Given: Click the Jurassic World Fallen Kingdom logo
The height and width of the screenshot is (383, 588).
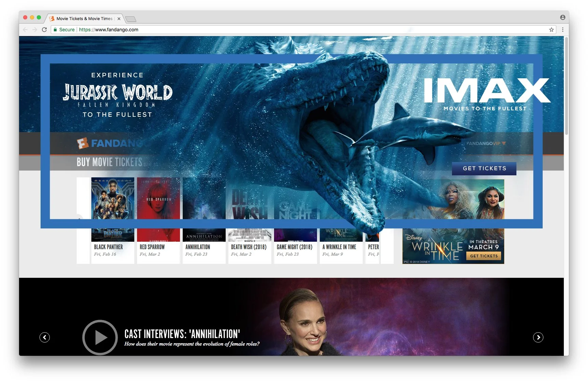Looking at the screenshot, I should click(118, 95).
